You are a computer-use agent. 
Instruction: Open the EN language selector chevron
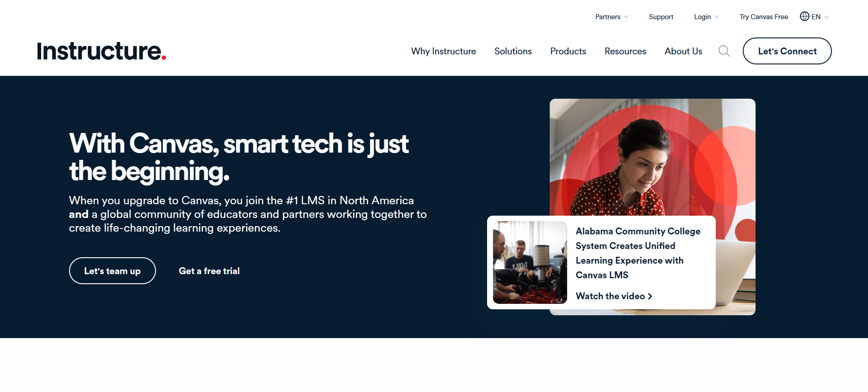[x=826, y=17]
